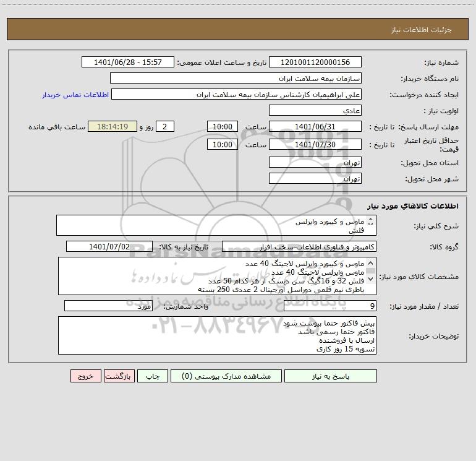
Task: Click response deadline time 10:00 field
Action: (222, 126)
